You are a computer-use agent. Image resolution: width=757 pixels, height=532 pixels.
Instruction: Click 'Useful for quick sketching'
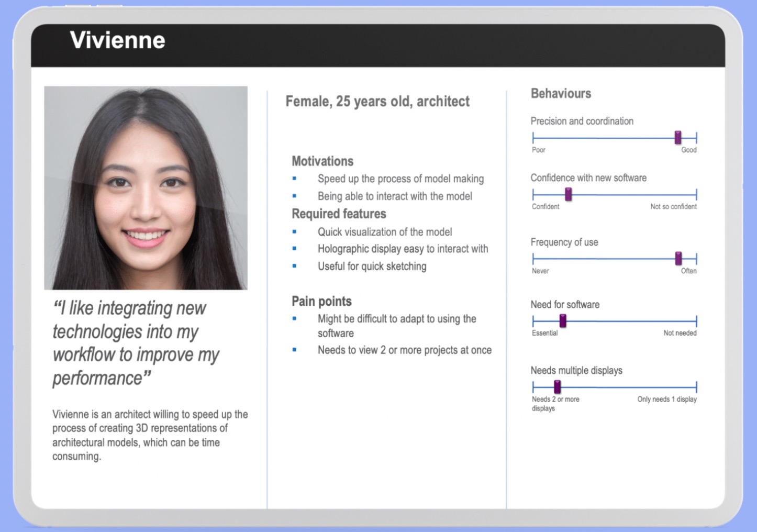pyautogui.click(x=372, y=266)
